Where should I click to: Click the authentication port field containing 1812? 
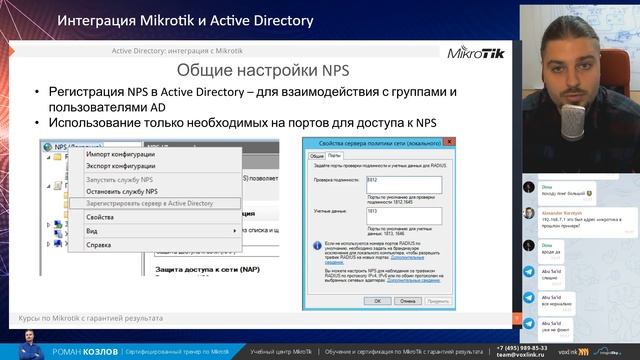tap(404, 185)
